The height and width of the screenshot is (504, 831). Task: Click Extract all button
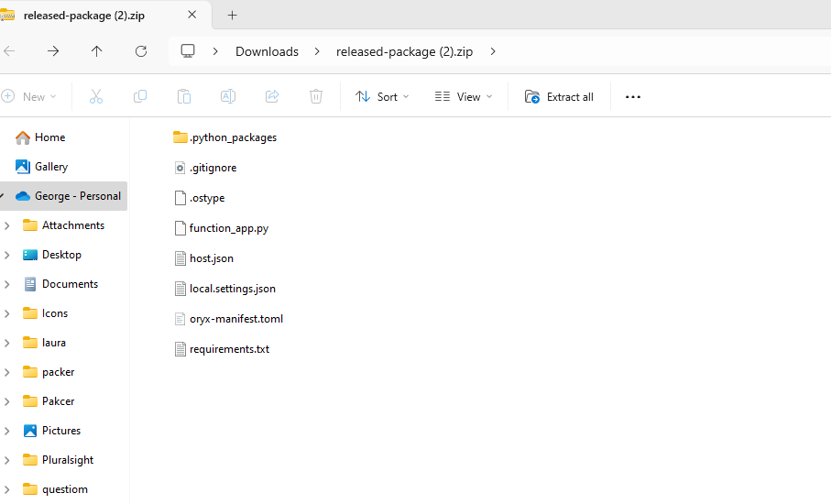pos(559,96)
